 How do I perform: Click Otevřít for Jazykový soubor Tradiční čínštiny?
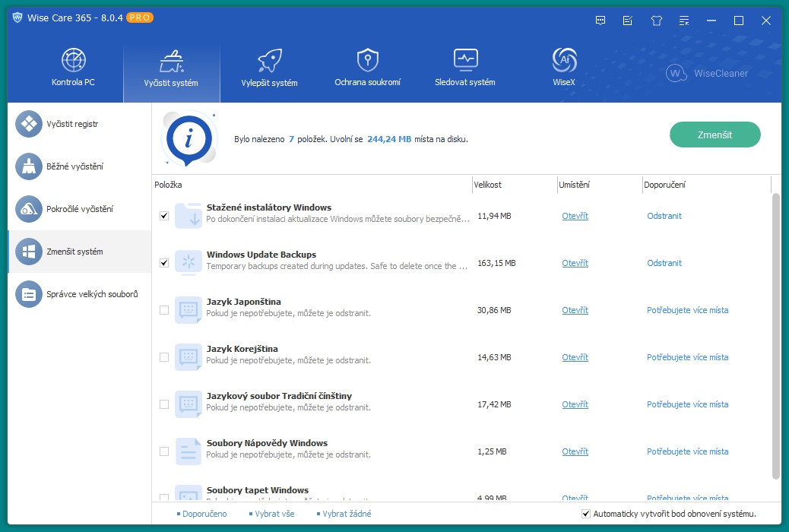[575, 404]
